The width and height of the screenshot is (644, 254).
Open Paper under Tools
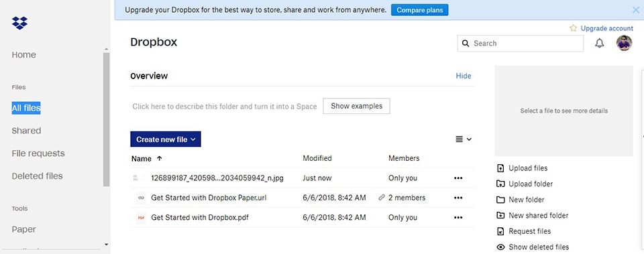pyautogui.click(x=24, y=229)
